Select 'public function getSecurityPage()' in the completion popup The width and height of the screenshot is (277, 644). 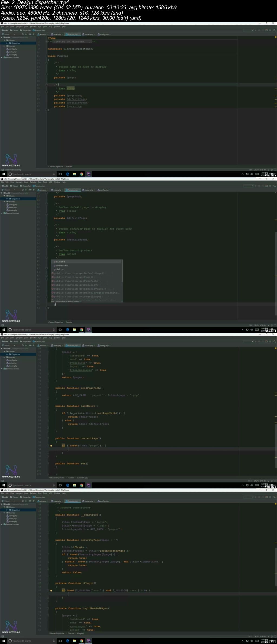tap(80, 289)
